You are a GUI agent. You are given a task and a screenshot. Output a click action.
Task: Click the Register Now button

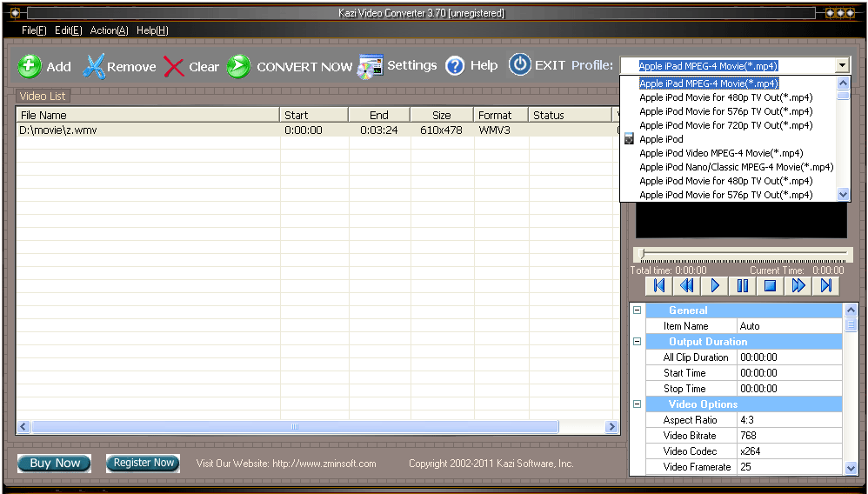tap(143, 463)
